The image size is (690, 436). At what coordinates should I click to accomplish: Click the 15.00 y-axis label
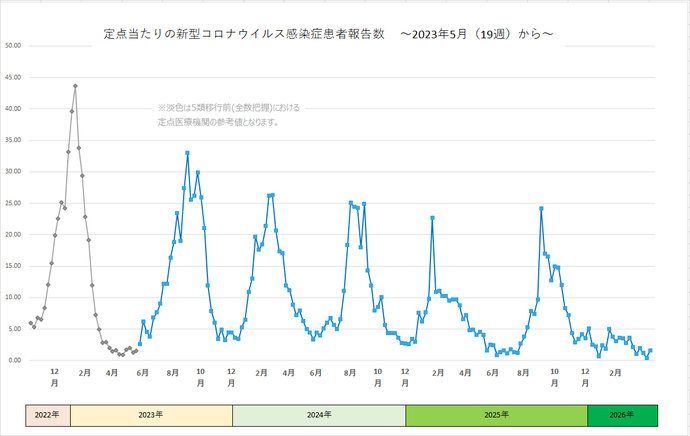pyautogui.click(x=13, y=266)
